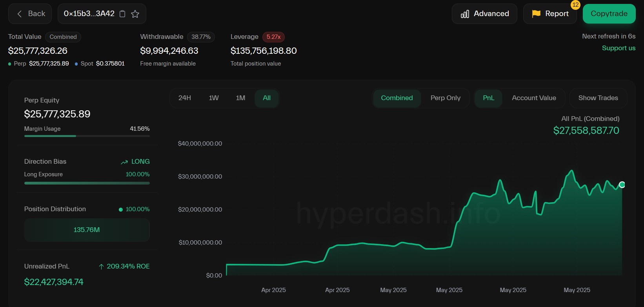
Task: Select the Combined chart mode
Action: tap(397, 98)
